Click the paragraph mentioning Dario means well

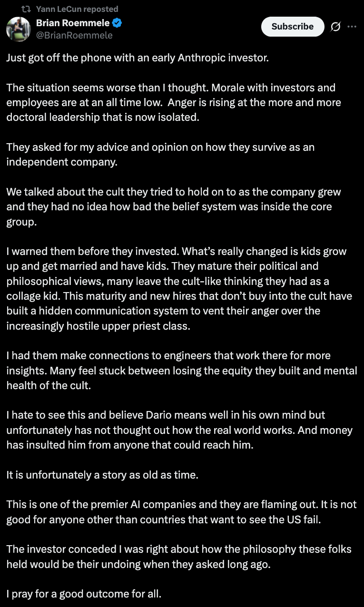pos(179,430)
